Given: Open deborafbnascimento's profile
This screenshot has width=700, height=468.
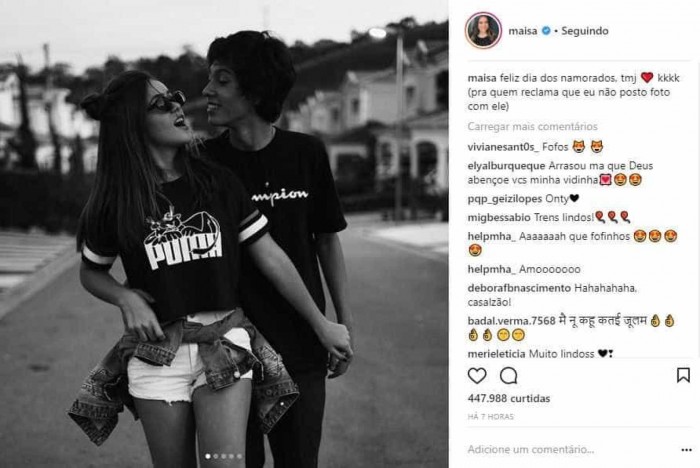Looking at the screenshot, I should pos(519,288).
